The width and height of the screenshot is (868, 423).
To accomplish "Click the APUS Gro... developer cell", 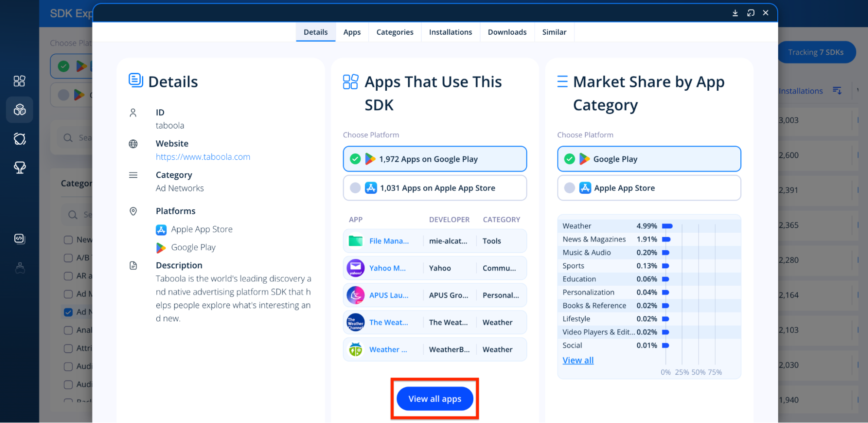I will pyautogui.click(x=449, y=295).
